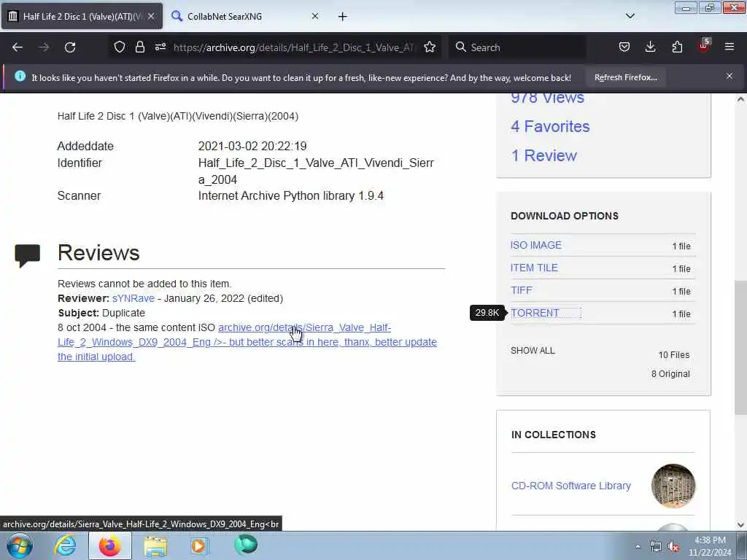Open the green round taskbar app
This screenshot has height=560, width=747.
click(x=246, y=545)
